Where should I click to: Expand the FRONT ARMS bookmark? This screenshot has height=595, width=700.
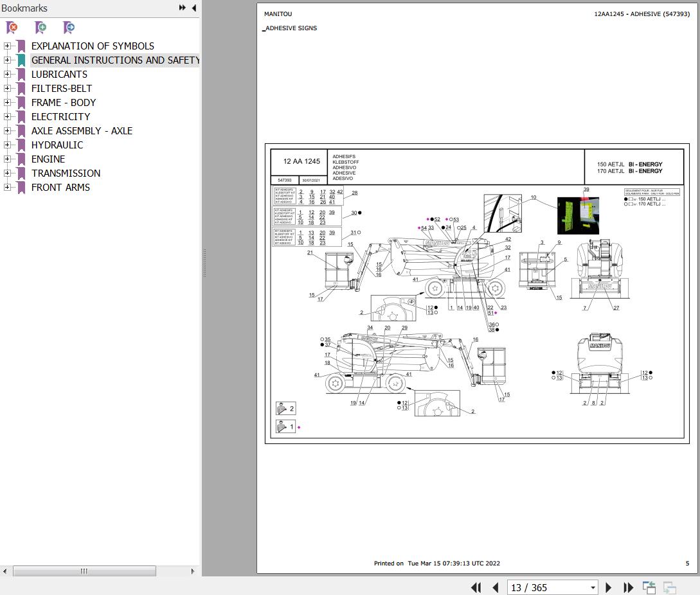click(x=6, y=187)
